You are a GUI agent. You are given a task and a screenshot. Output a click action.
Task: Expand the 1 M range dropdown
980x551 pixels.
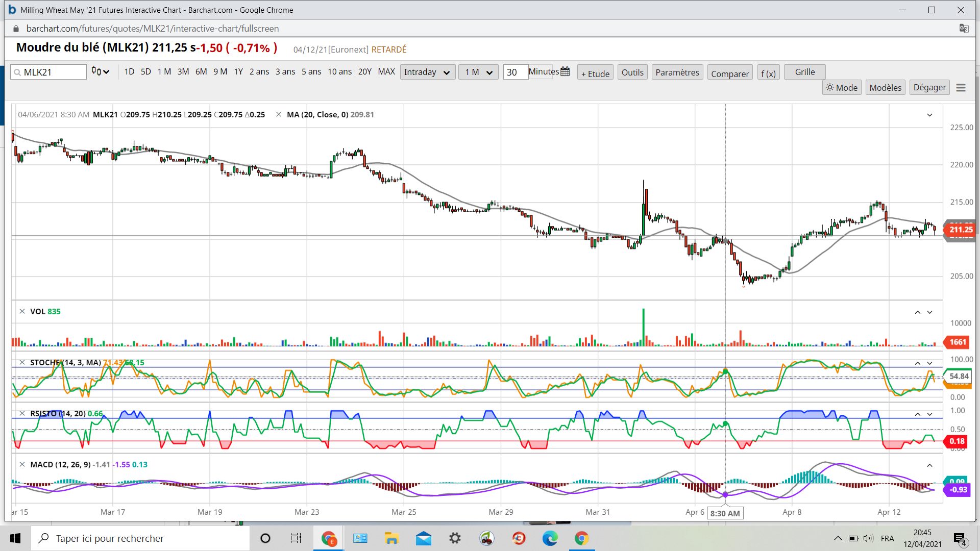coord(478,72)
